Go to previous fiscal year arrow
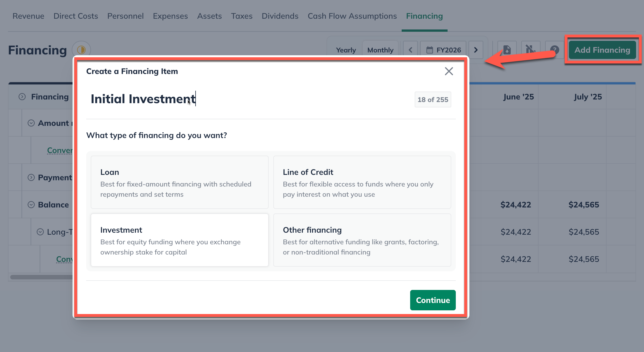This screenshot has height=352, width=644. tap(410, 50)
